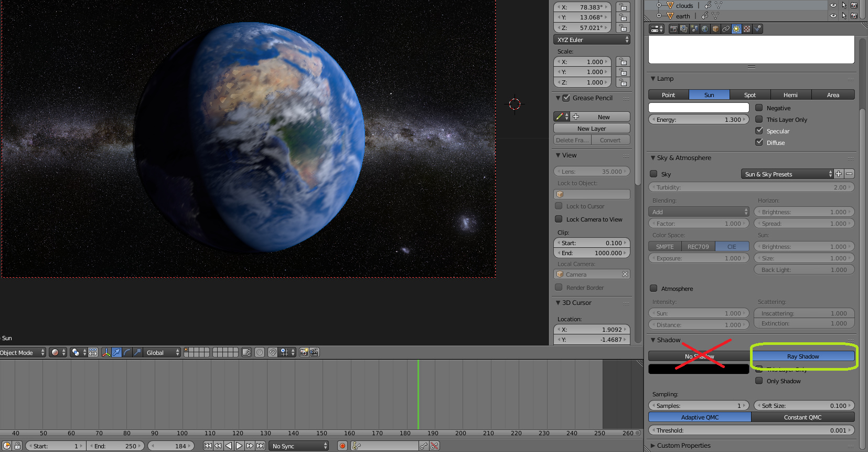Hide the clouds object with eye icon
Viewport: 868px width, 452px height.
click(833, 5)
